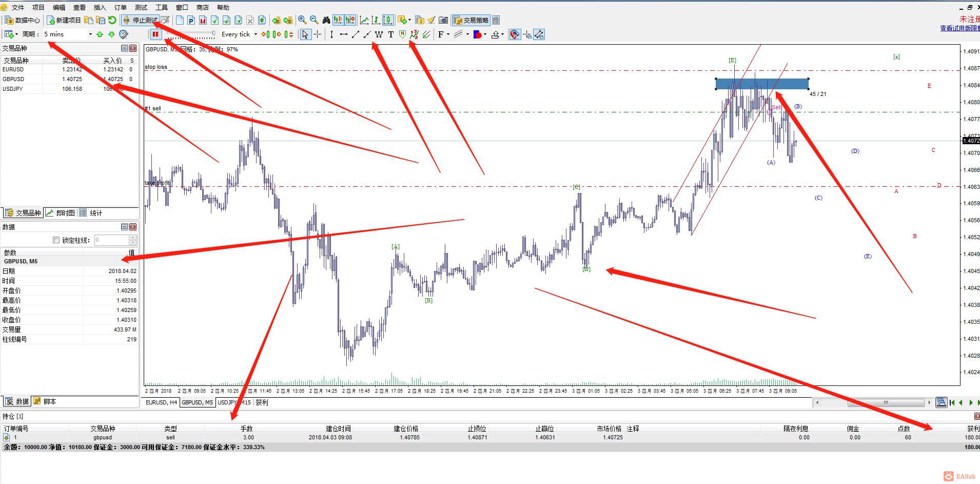Select the vertical line tool

coord(331,34)
